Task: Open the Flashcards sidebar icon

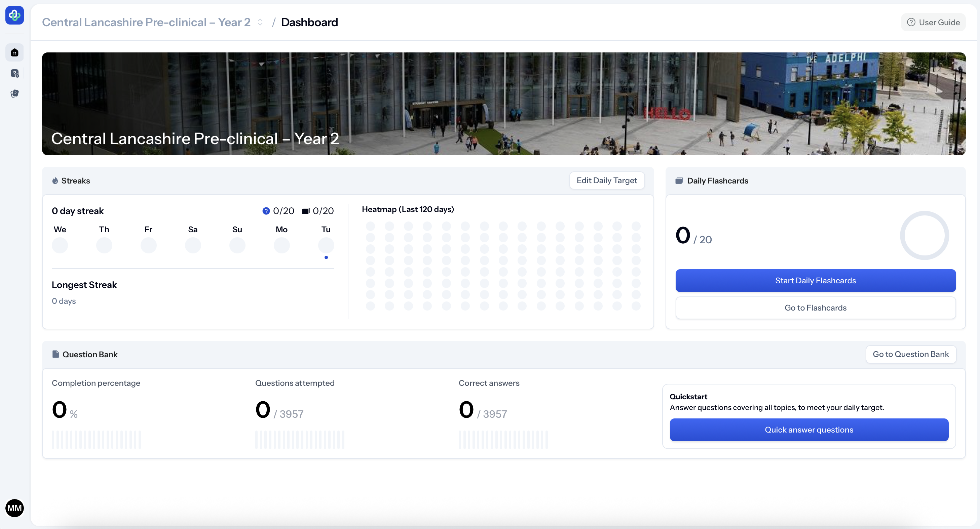Action: 14,93
